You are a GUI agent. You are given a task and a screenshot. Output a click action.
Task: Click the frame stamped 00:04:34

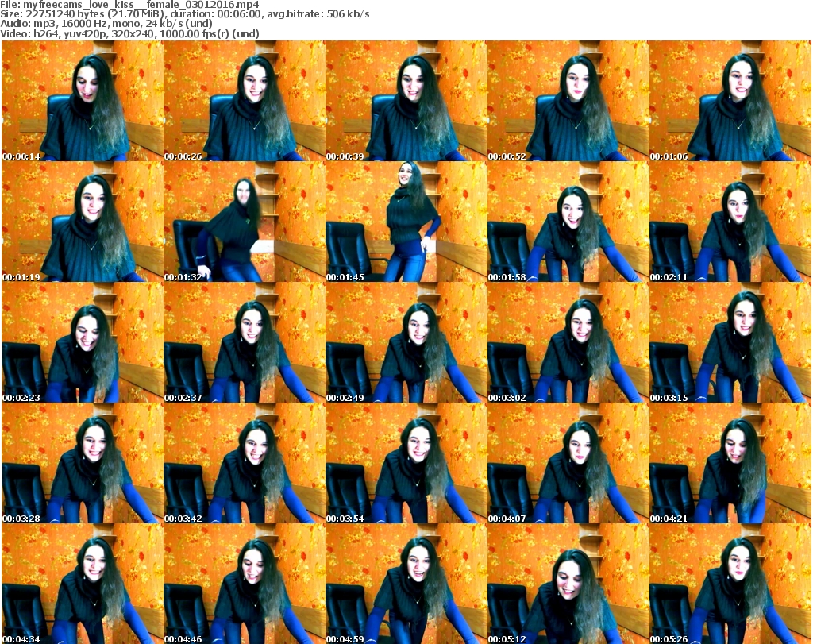pyautogui.click(x=83, y=584)
